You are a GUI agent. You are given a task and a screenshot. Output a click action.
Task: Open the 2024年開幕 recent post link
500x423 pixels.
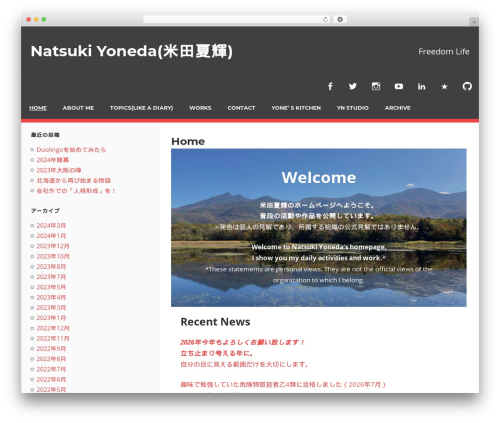click(x=53, y=160)
